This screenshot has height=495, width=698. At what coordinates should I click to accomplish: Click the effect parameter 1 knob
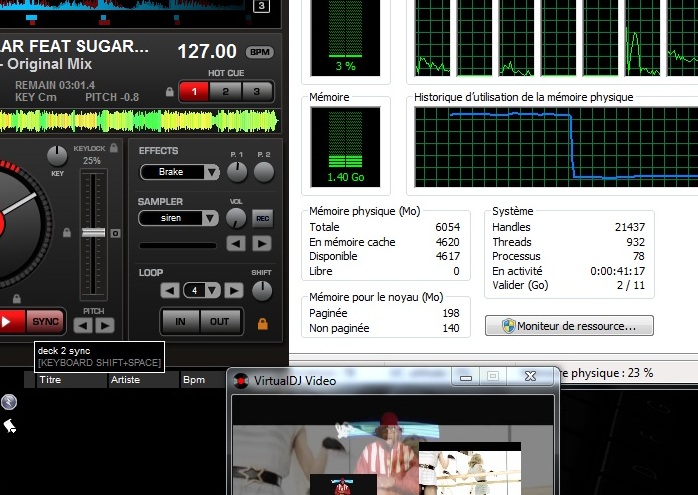coord(237,172)
